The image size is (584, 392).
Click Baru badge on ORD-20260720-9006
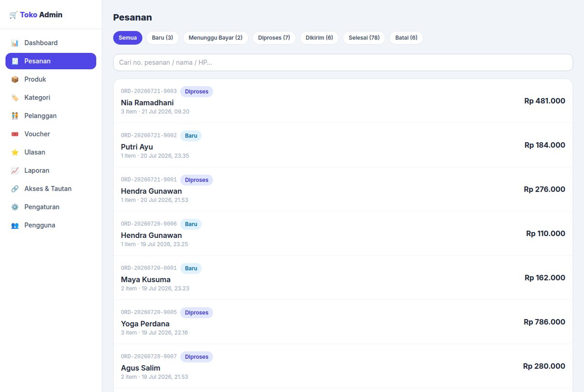tap(191, 224)
